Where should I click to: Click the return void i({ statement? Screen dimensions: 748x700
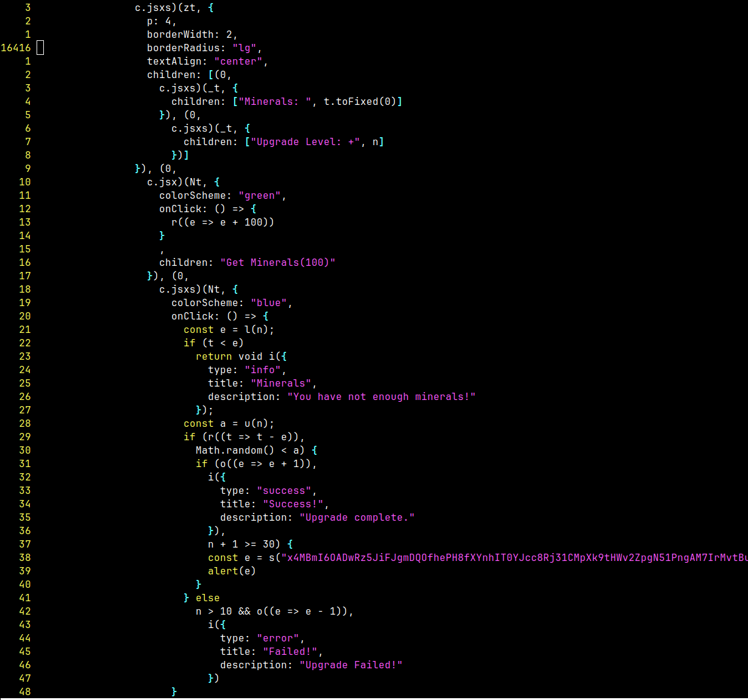241,356
